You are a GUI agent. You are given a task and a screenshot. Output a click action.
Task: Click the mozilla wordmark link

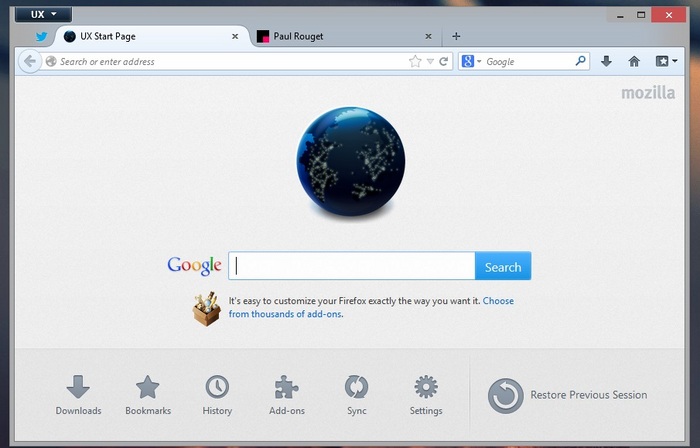648,93
